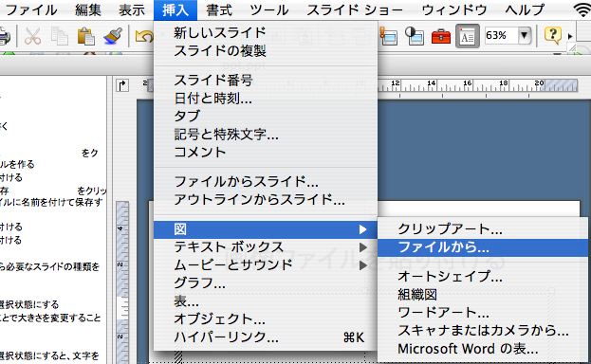Click outline text とで大きさを変更すること
591x364 pixels.
click(50, 318)
